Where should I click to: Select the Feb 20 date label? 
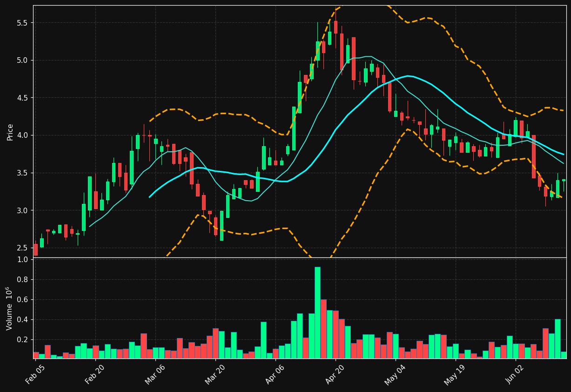pos(95,375)
